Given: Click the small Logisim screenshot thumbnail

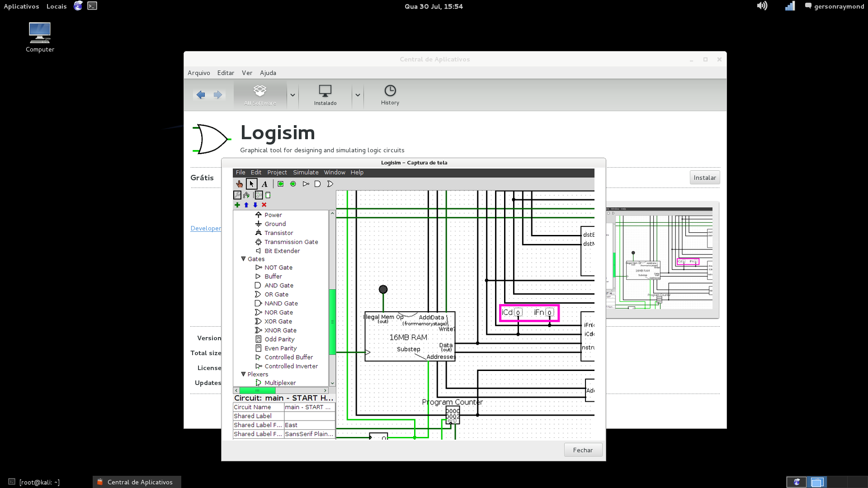Looking at the screenshot, I should point(662,259).
